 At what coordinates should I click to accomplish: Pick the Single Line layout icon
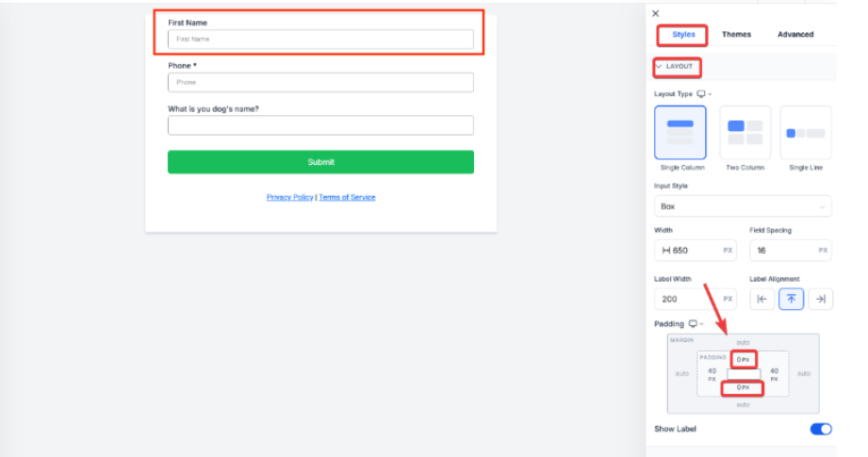click(x=805, y=132)
